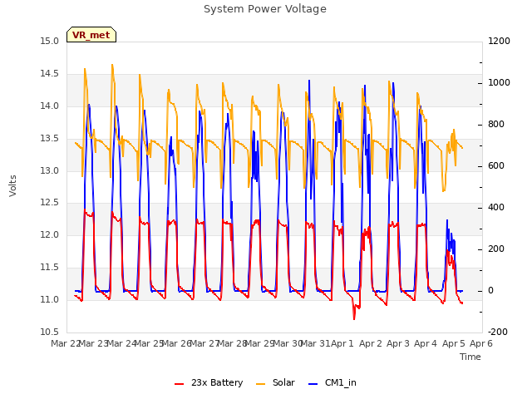
Task: Click the Mar 22 x-axis tick label
Action: pos(65,343)
